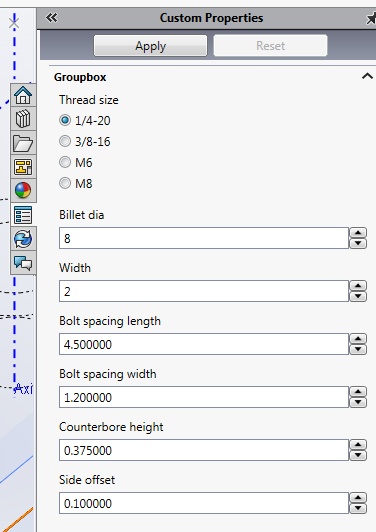Image resolution: width=376 pixels, height=532 pixels.
Task: Open the View Palette tab
Action: 23,167
